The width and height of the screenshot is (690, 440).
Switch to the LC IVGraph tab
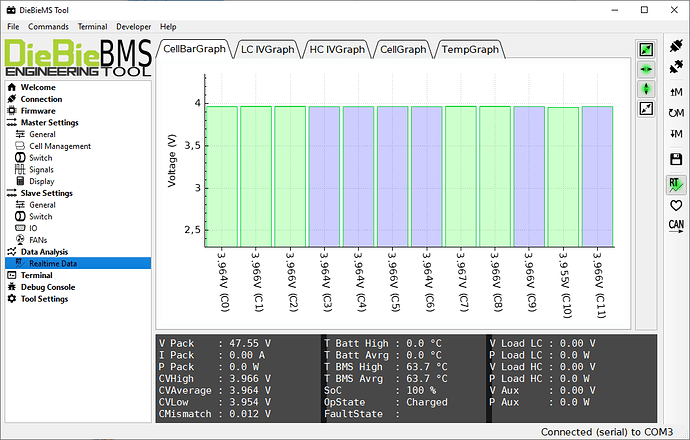click(x=268, y=48)
